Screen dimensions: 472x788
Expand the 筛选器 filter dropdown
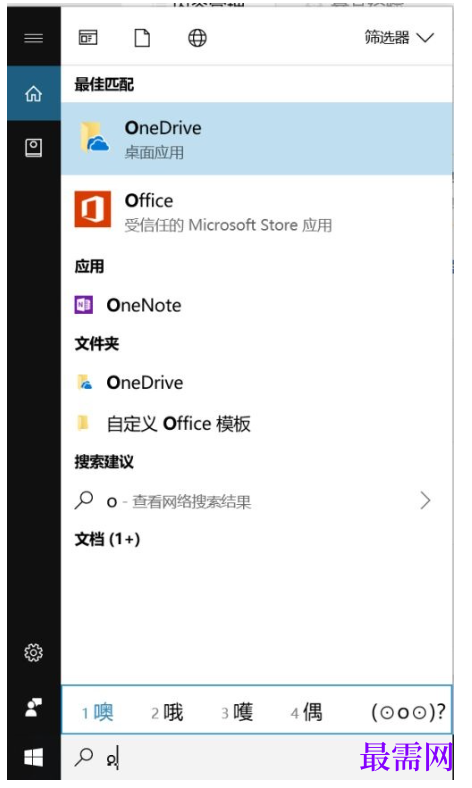coord(399,38)
